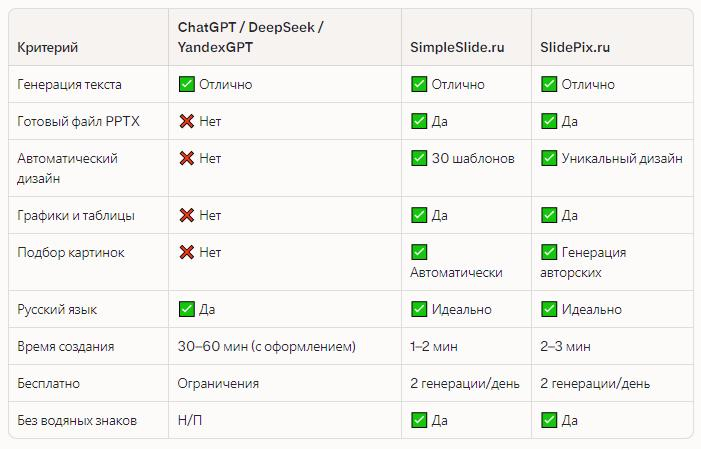Click green checkmark beside 'Уникальный дизайн'
701x449 pixels.
click(549, 158)
